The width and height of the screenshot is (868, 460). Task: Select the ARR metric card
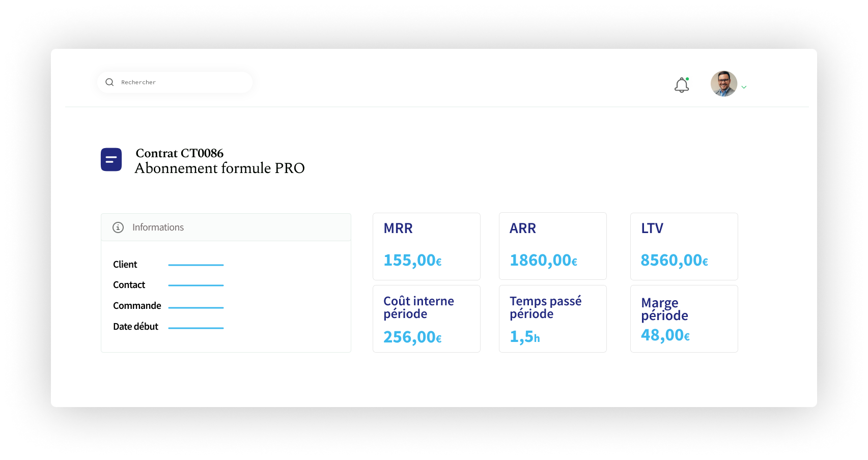point(553,246)
